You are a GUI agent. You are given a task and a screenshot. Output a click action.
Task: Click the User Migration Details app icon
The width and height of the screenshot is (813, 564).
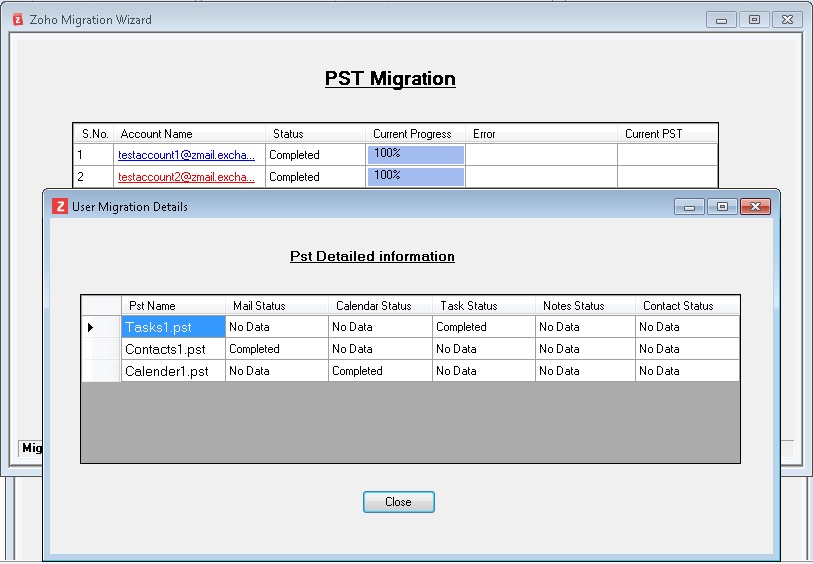[60, 206]
